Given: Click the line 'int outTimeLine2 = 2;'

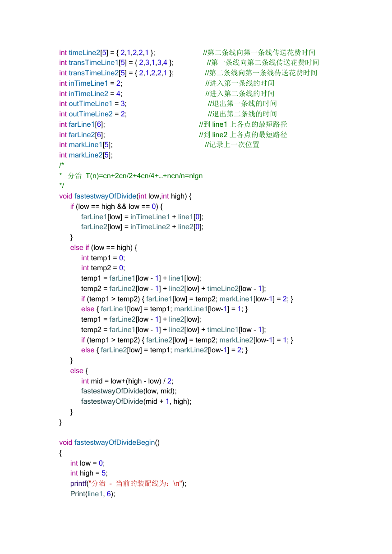Looking at the screenshot, I should (x=93, y=114).
